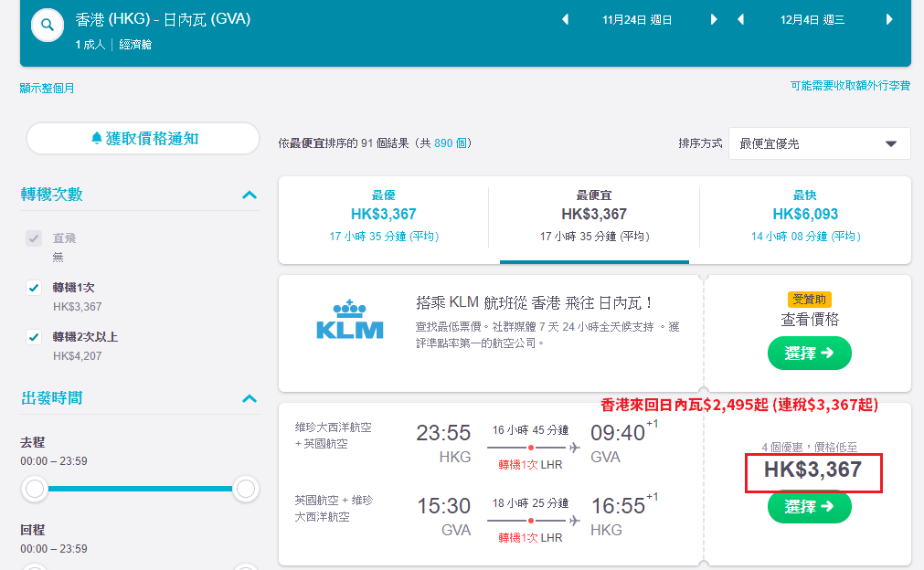This screenshot has width=924, height=570.
Task: Click the 18 小時 25 分鐘 duration
Action: (x=530, y=503)
